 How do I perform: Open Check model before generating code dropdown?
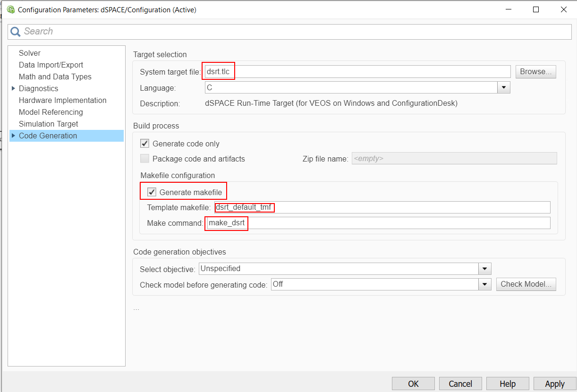click(x=485, y=284)
